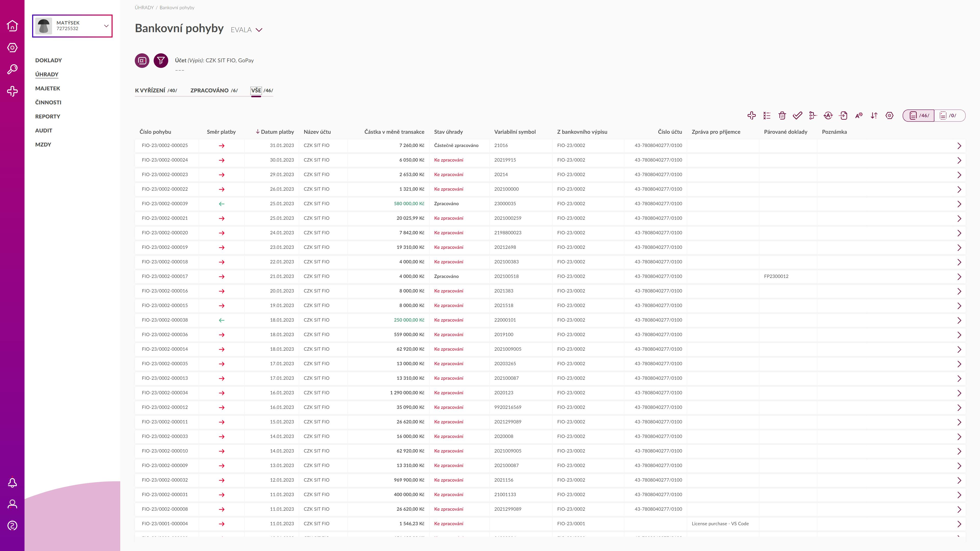Viewport: 980px width, 551px height.
Task: Click the 580 000,00 Kč amount
Action: click(x=409, y=204)
